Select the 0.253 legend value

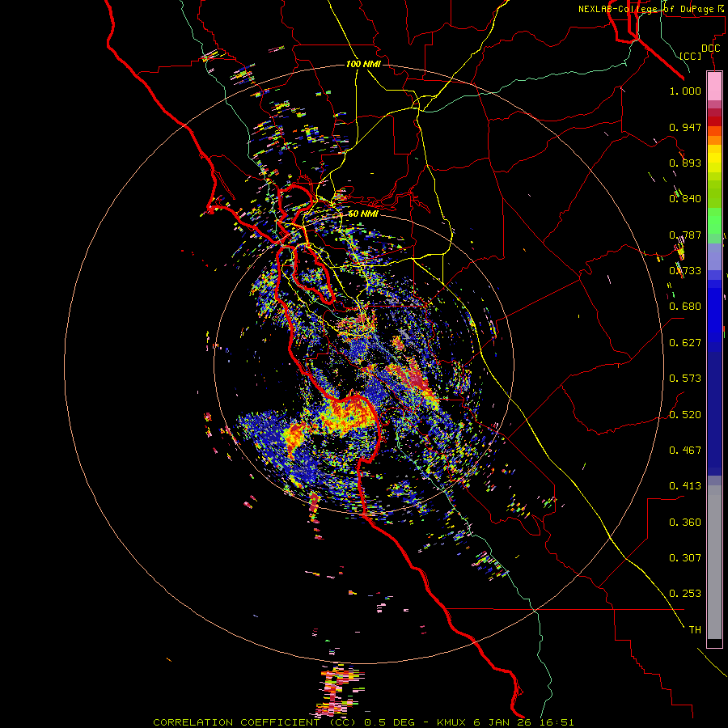pyautogui.click(x=685, y=594)
